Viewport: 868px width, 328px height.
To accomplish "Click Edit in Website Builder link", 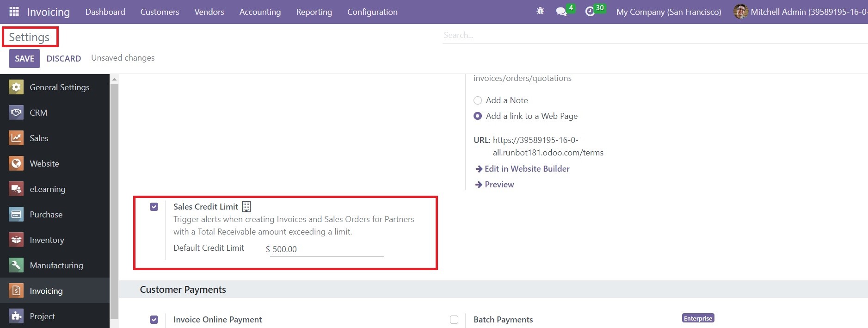I will [527, 169].
